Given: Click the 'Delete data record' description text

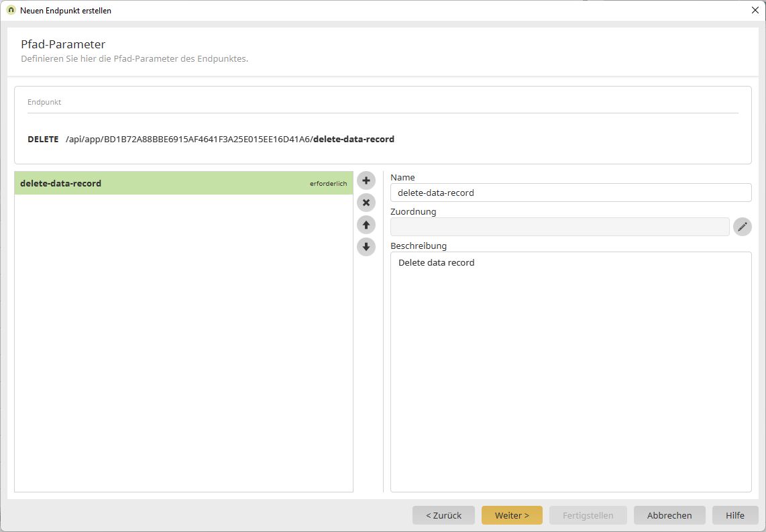Looking at the screenshot, I should tap(436, 263).
